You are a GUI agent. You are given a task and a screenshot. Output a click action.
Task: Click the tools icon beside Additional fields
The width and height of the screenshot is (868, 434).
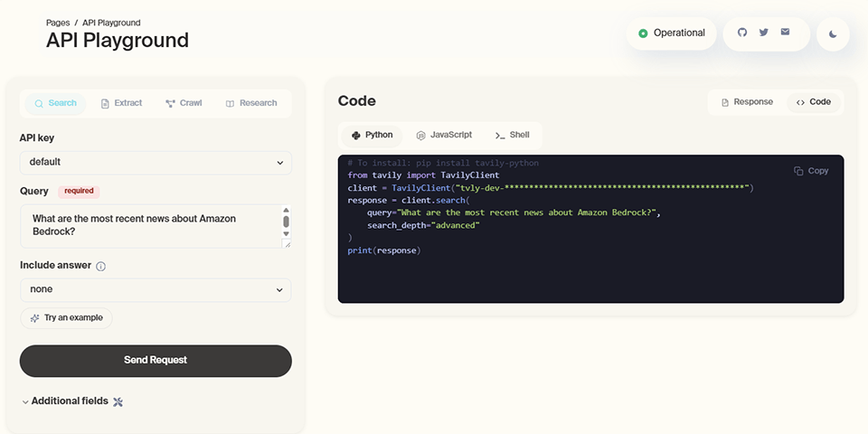(118, 401)
